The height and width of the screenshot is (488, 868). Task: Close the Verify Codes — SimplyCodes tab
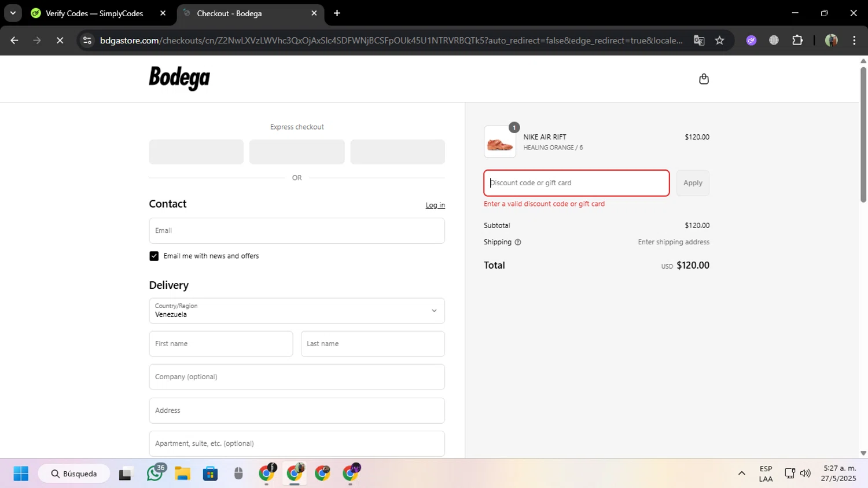(x=163, y=13)
